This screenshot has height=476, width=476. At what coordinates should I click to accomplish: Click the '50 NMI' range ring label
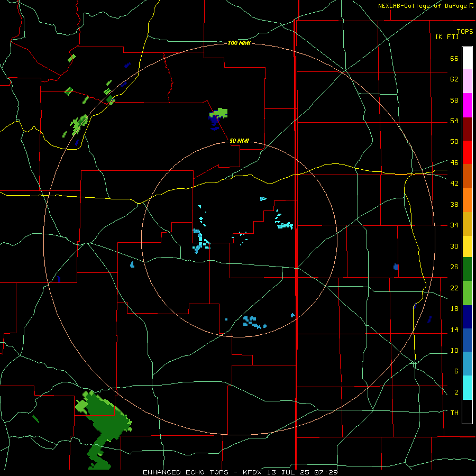coord(239,141)
